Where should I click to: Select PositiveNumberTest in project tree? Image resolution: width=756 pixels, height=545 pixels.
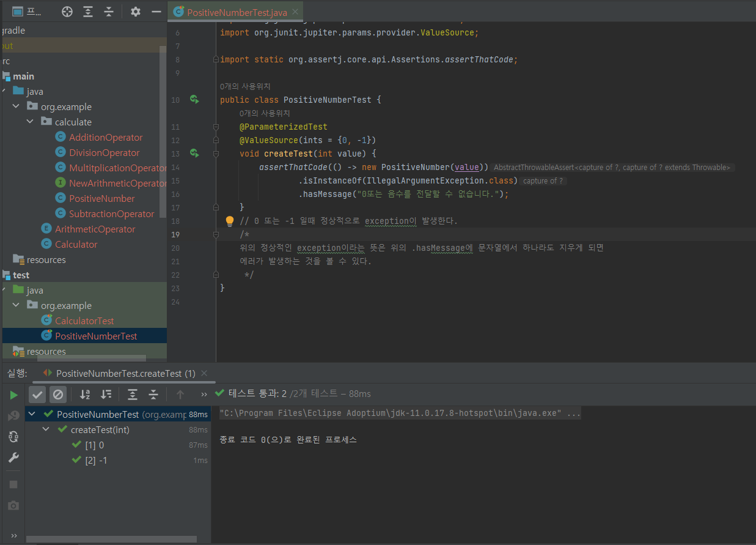click(x=89, y=336)
